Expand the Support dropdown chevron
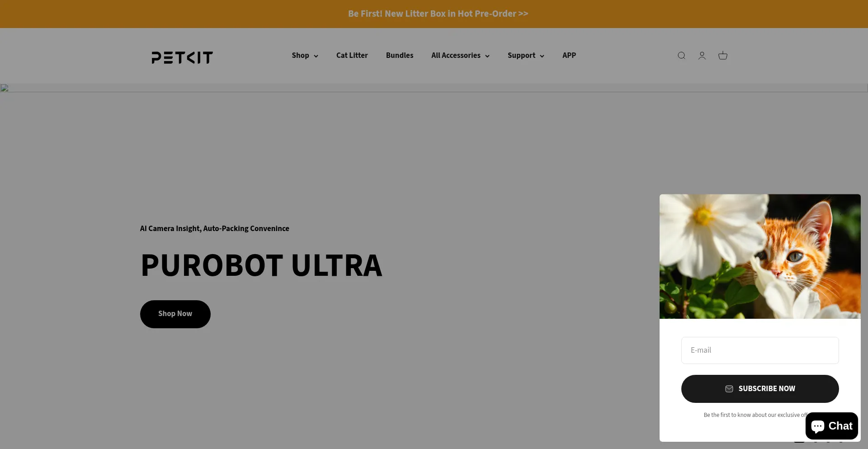Screen dimensions: 868x449 click(542, 56)
